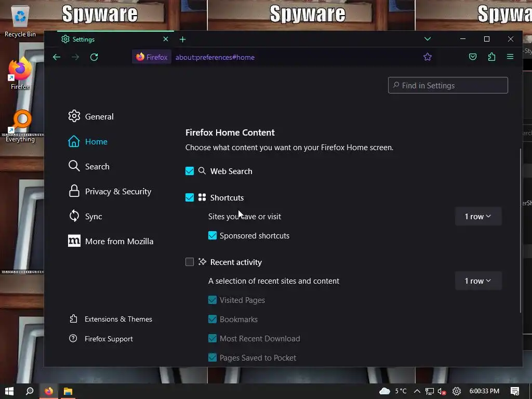
Task: Expand the Recent activity row count dropdown
Action: [x=478, y=281]
